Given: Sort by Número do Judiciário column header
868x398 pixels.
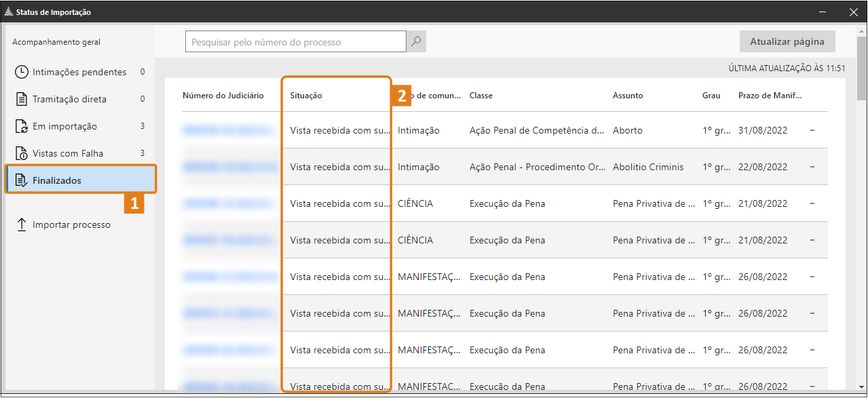Looking at the screenshot, I should (223, 96).
